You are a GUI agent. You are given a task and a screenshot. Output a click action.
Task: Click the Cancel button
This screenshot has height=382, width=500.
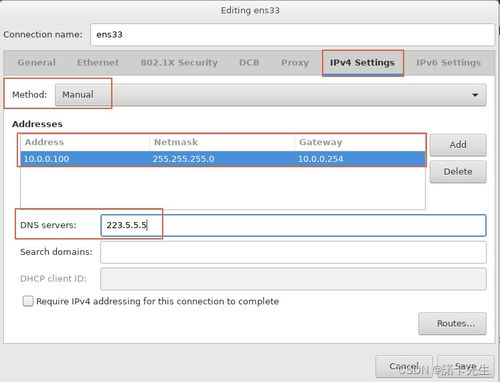click(404, 366)
